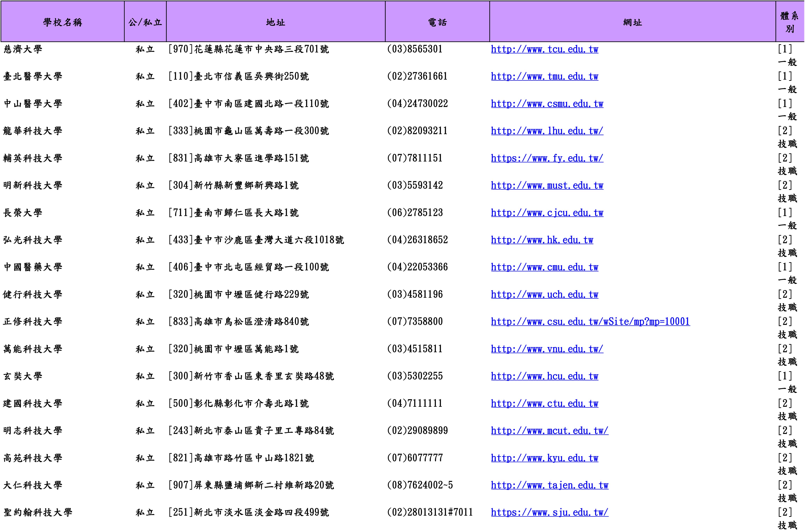Image resolution: width=805 pixels, height=532 pixels.
Task: Click the csmu.edu.tw hyperlink
Action: 547,104
